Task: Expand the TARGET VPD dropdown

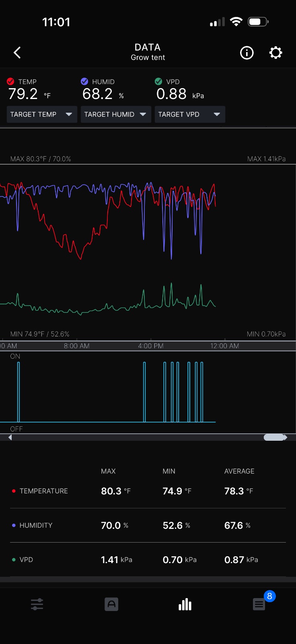Action: (x=190, y=114)
